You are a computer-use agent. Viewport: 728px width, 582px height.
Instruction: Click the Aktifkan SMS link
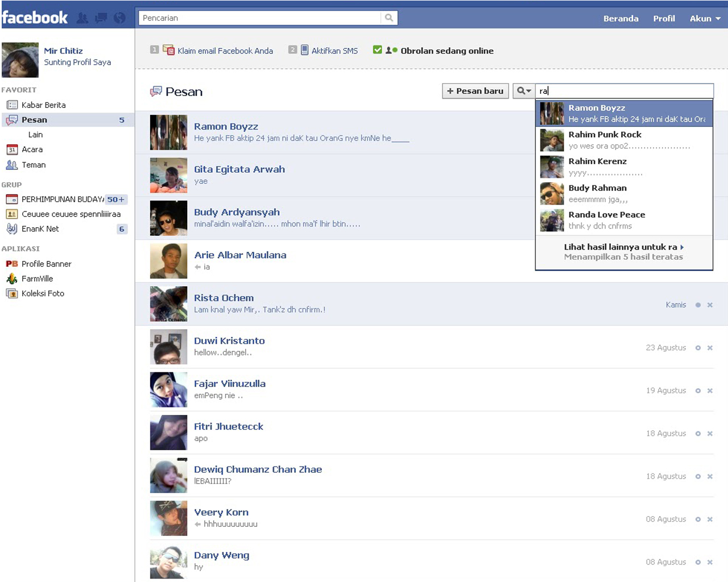tap(334, 51)
